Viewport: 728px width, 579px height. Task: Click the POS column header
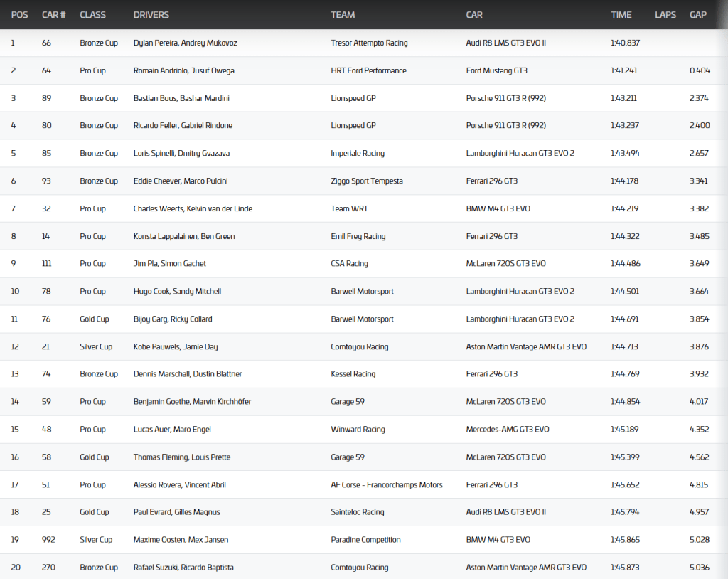pos(19,15)
